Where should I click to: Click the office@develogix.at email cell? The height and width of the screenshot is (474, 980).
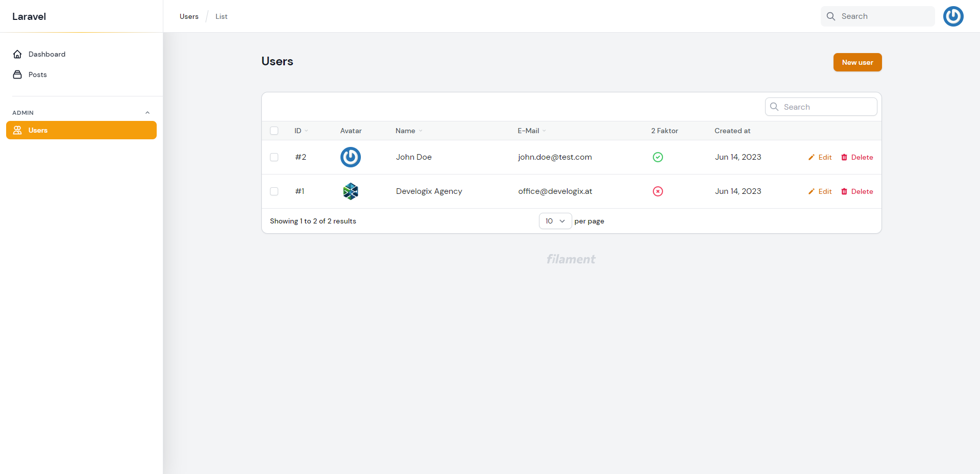[555, 191]
